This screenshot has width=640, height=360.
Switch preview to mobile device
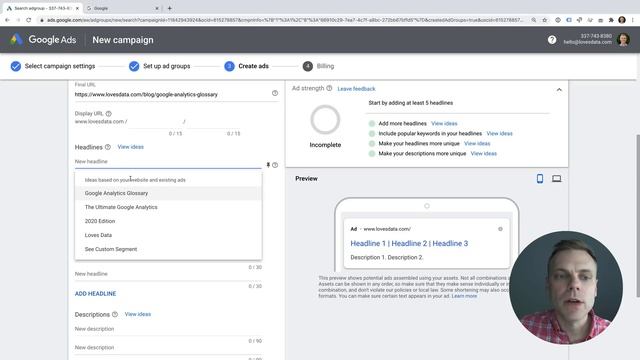(540, 178)
